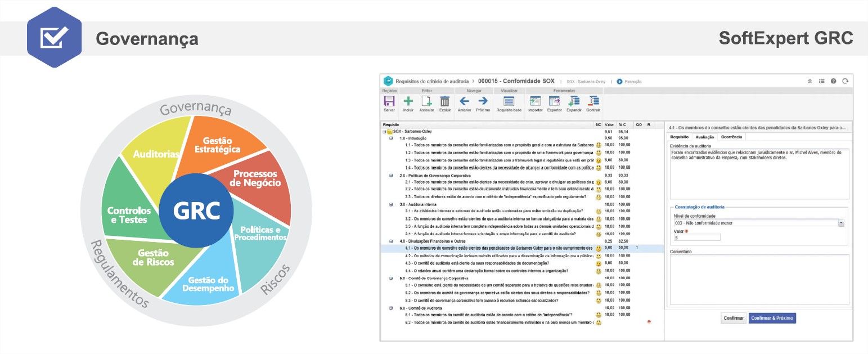Screen dimensions: 868x354
Task: Select requirement row 3.2 in the tree
Action: 499,219
